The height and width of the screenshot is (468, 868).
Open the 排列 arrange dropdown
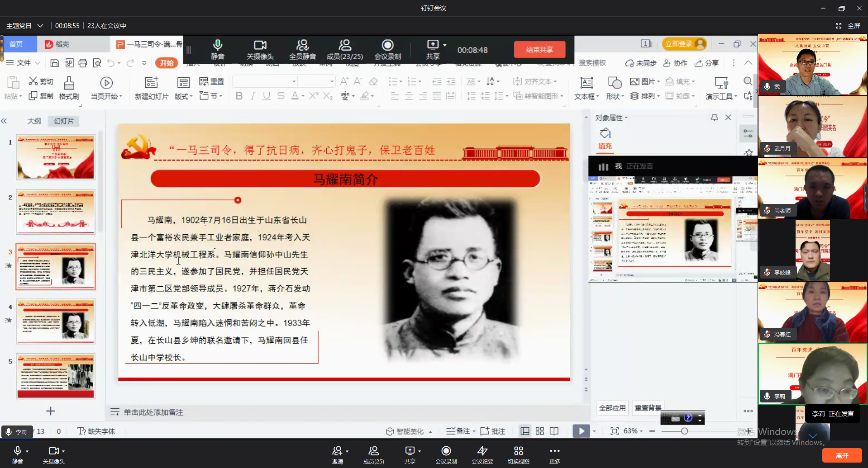[645, 96]
